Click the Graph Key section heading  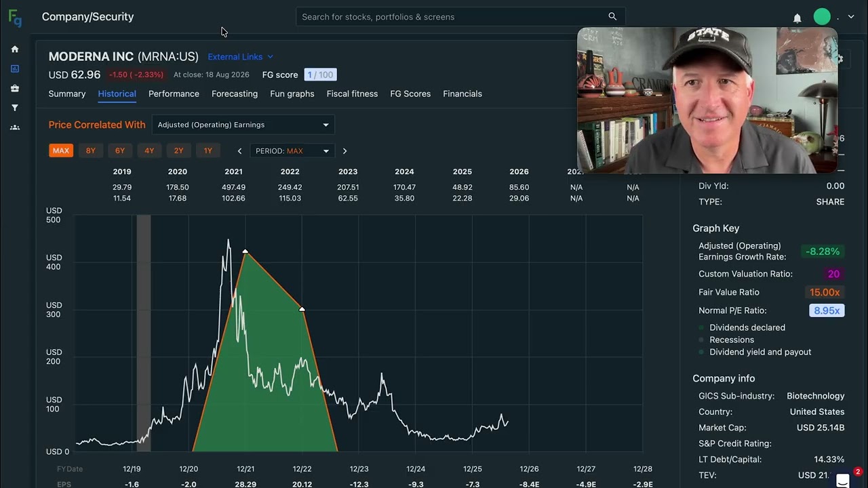click(x=716, y=228)
